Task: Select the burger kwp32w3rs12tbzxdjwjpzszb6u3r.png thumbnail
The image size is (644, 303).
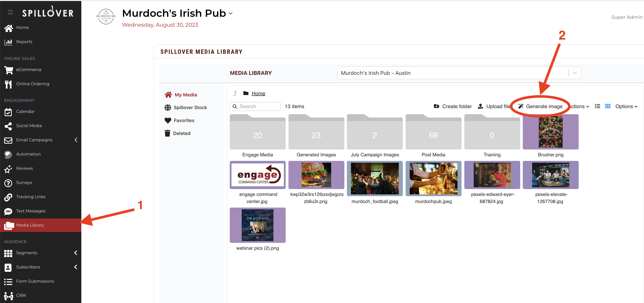Action: [x=316, y=175]
